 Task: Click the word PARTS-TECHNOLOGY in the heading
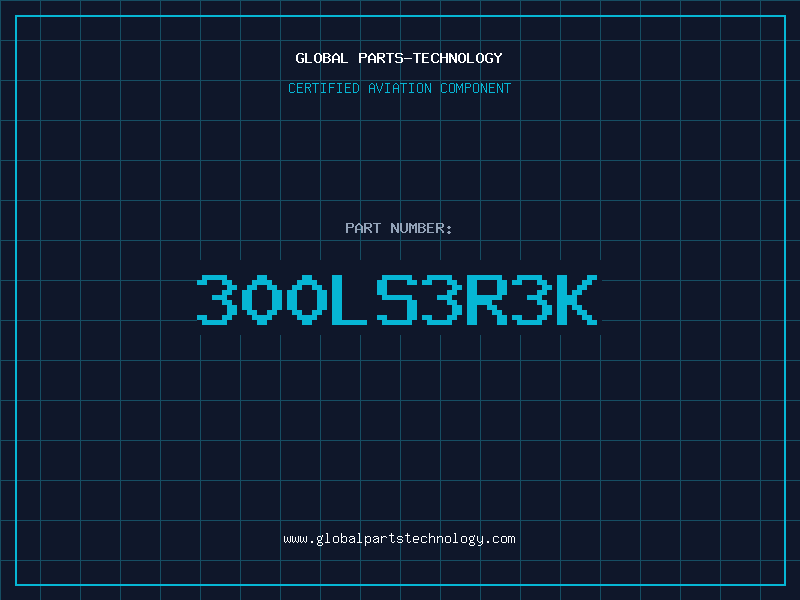(x=428, y=58)
